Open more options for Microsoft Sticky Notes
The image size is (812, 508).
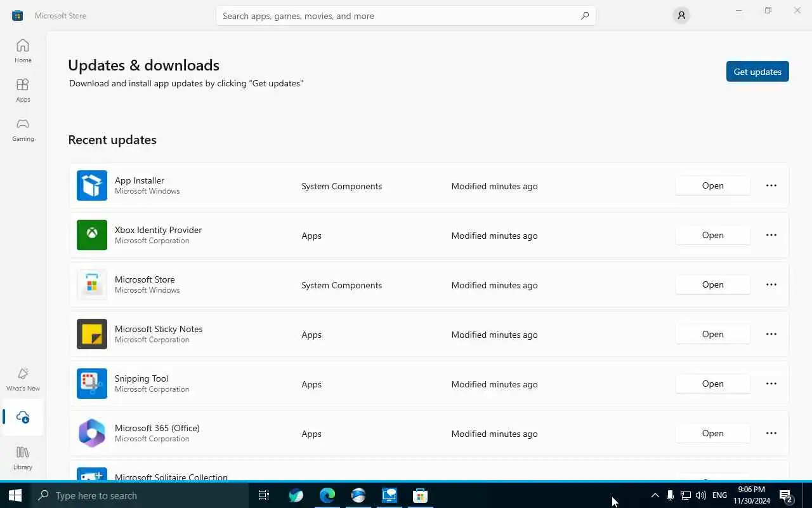click(x=771, y=334)
